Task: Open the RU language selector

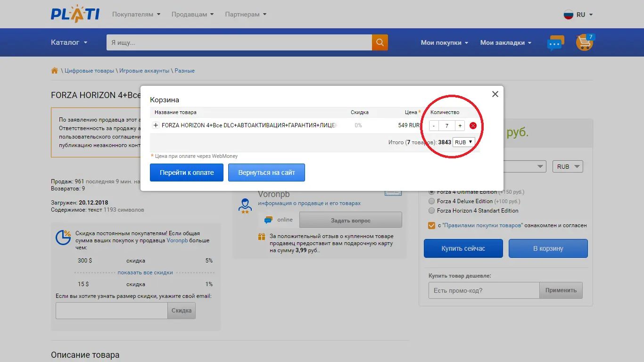Action: [578, 15]
